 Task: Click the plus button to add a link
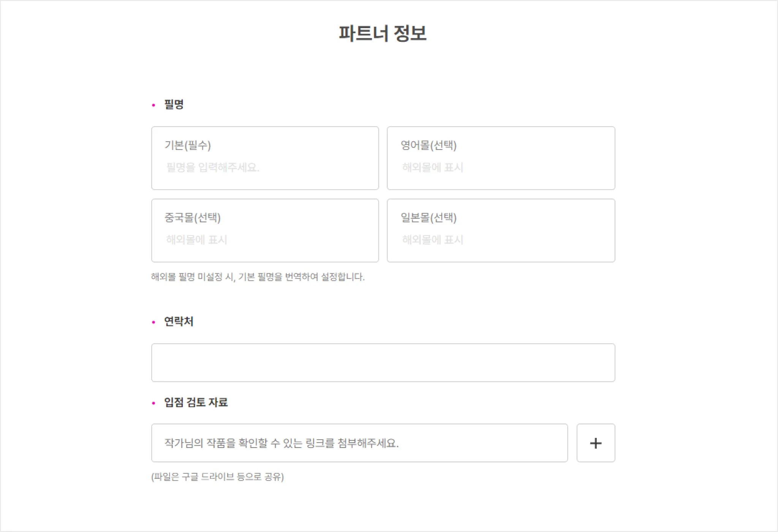(595, 443)
